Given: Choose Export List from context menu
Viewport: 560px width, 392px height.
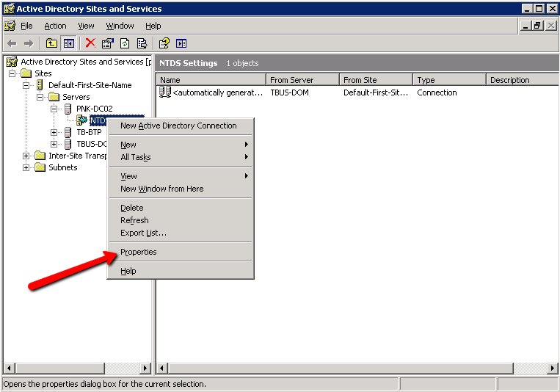Looking at the screenshot, I should pyautogui.click(x=181, y=233).
